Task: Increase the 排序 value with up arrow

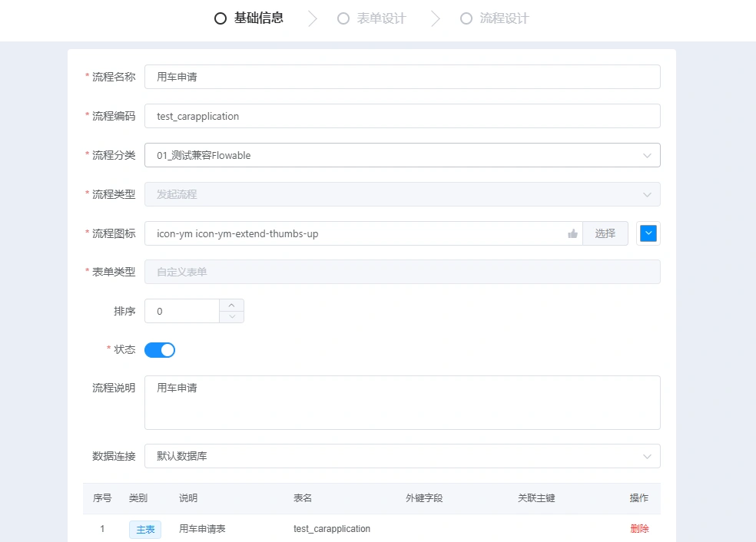Action: pos(231,305)
